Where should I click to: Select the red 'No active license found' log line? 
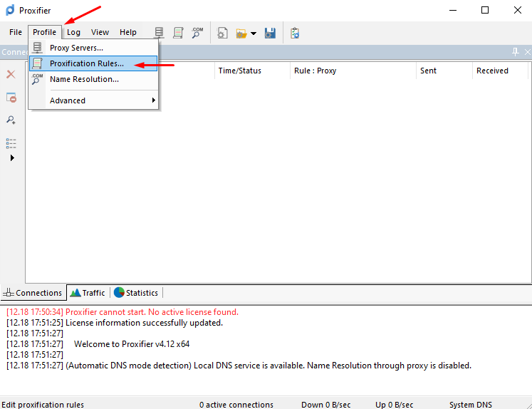[x=122, y=312]
